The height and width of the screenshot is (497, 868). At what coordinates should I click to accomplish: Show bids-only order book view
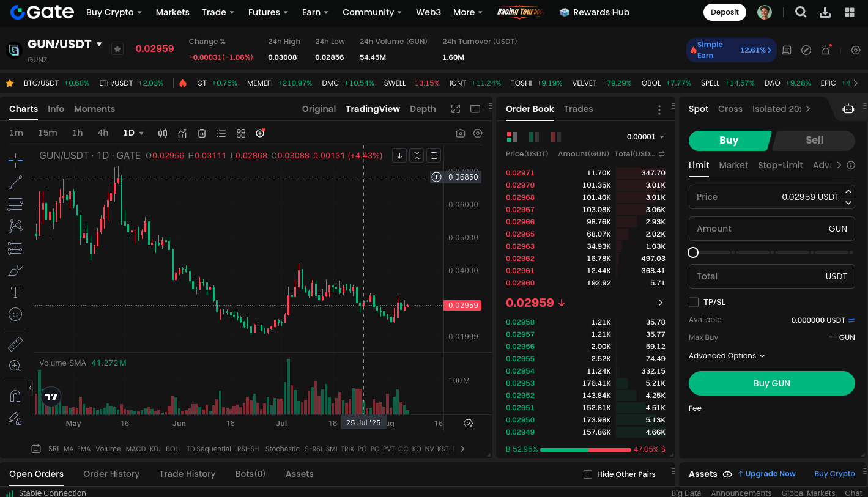click(534, 137)
